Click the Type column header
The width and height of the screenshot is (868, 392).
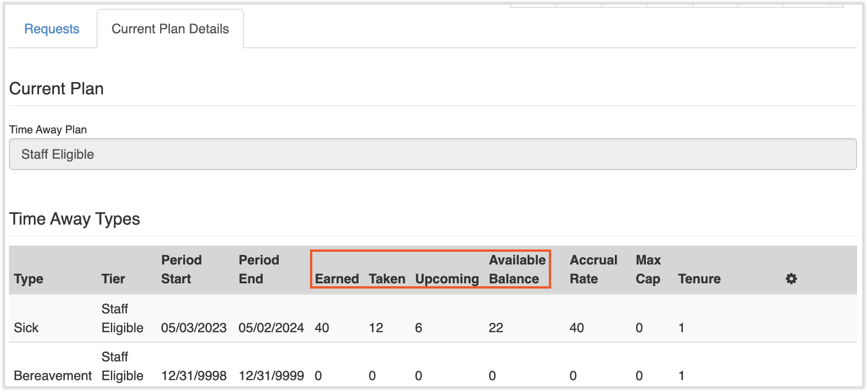tap(29, 279)
